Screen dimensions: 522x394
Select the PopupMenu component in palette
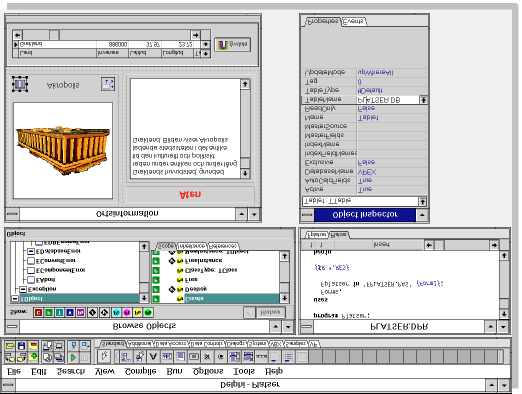point(140,357)
